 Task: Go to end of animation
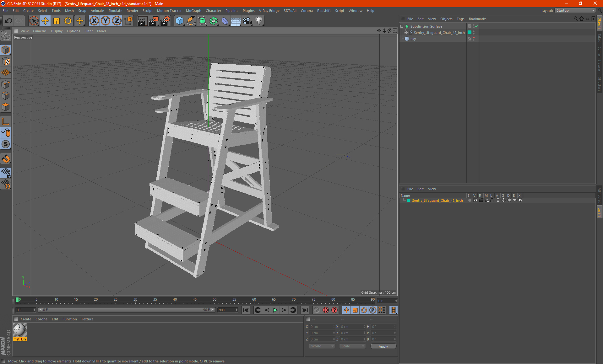[x=305, y=310]
